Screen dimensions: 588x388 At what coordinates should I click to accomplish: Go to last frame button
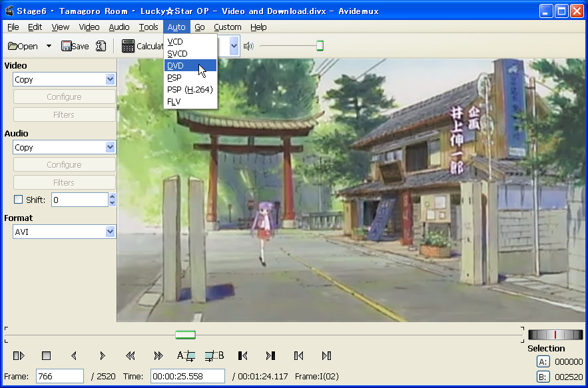click(x=326, y=355)
